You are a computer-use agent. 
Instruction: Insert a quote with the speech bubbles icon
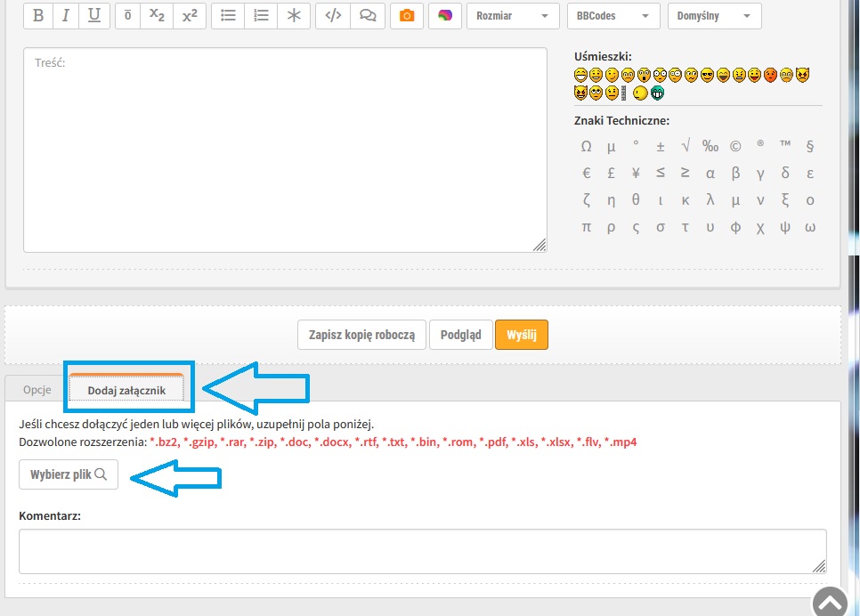(366, 16)
